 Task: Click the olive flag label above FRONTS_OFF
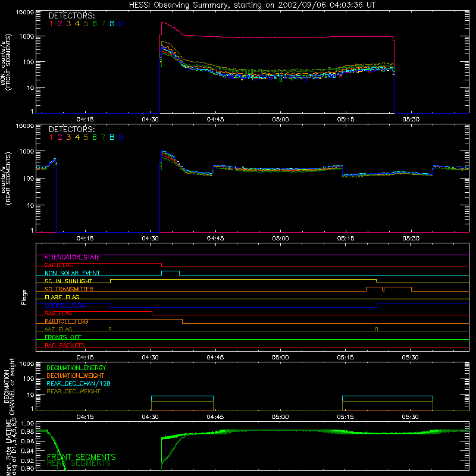[58, 330]
